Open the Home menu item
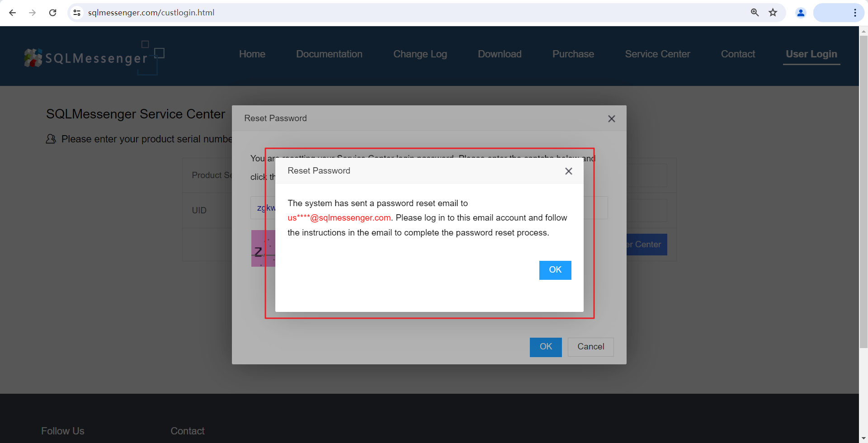This screenshot has height=443, width=868. click(252, 54)
